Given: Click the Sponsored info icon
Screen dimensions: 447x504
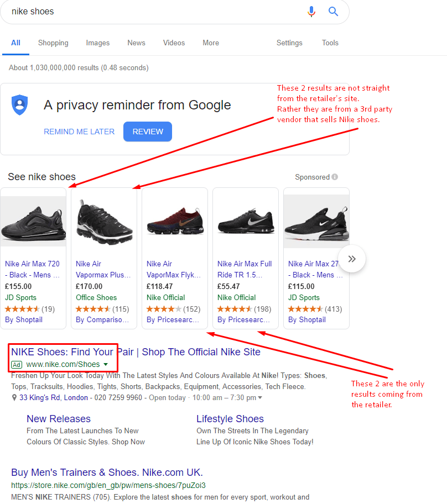Looking at the screenshot, I should (335, 177).
